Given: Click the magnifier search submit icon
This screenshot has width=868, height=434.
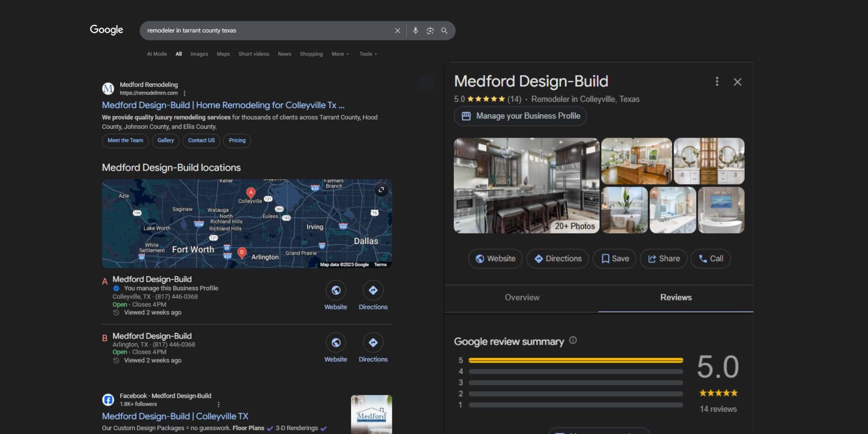Looking at the screenshot, I should (444, 31).
